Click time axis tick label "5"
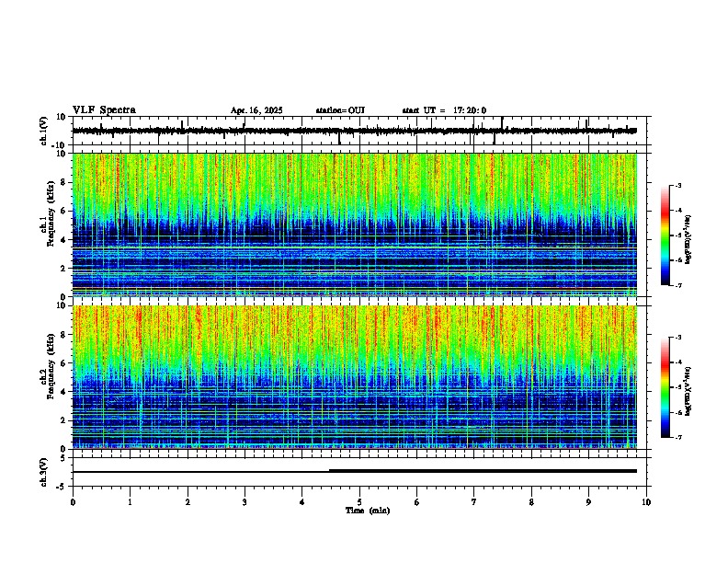 tap(359, 502)
